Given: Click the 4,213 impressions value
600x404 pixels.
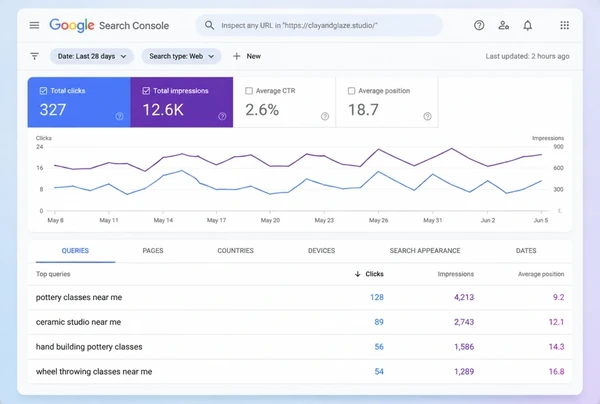Looking at the screenshot, I should click(464, 297).
